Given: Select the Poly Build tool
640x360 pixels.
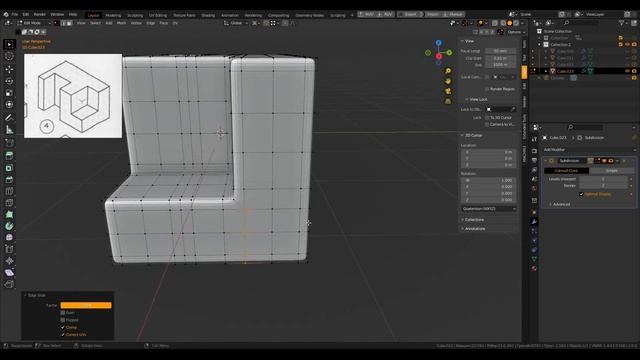Looking at the screenshot, I should 9,214.
